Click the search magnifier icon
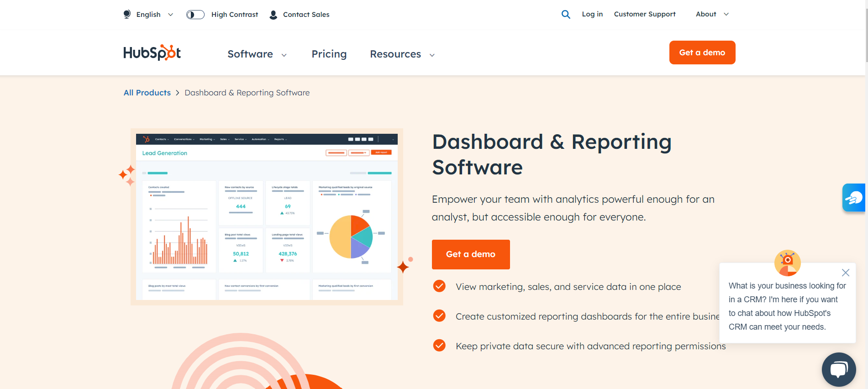Image resolution: width=868 pixels, height=389 pixels. (566, 14)
